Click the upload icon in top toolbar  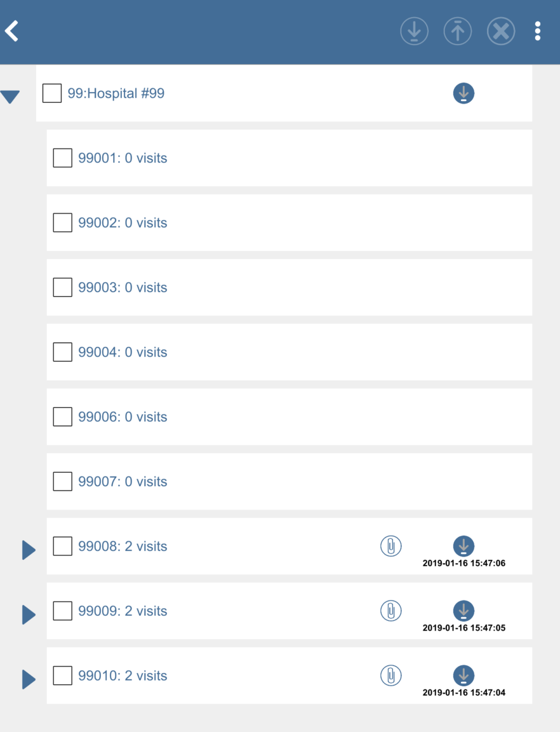(457, 31)
